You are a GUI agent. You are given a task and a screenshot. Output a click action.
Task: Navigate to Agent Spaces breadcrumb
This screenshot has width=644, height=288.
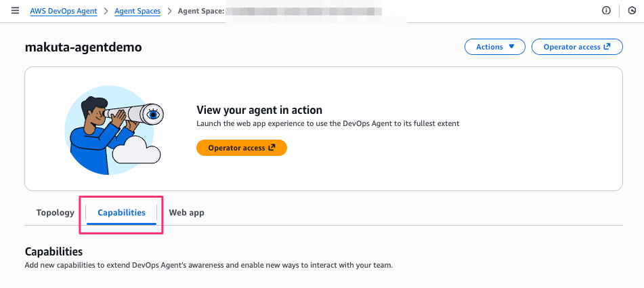tap(137, 12)
